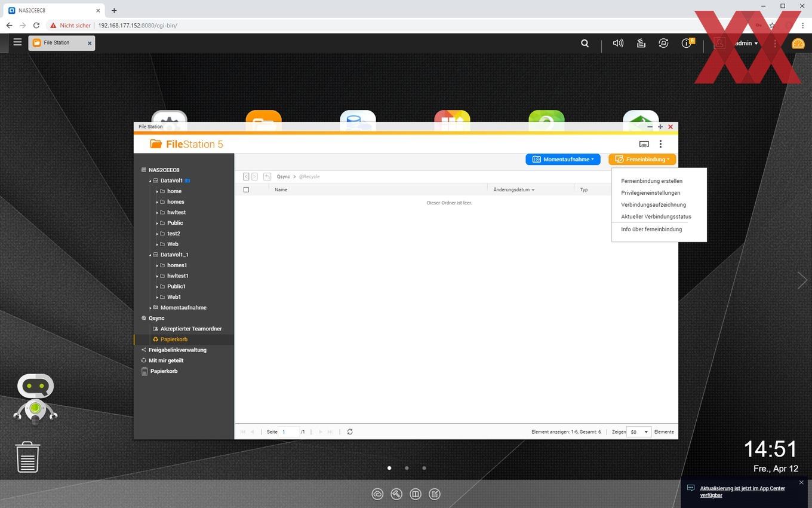Sort by Änderungsdatum column dropdown arrow
This screenshot has width=812, height=508.
coord(533,190)
